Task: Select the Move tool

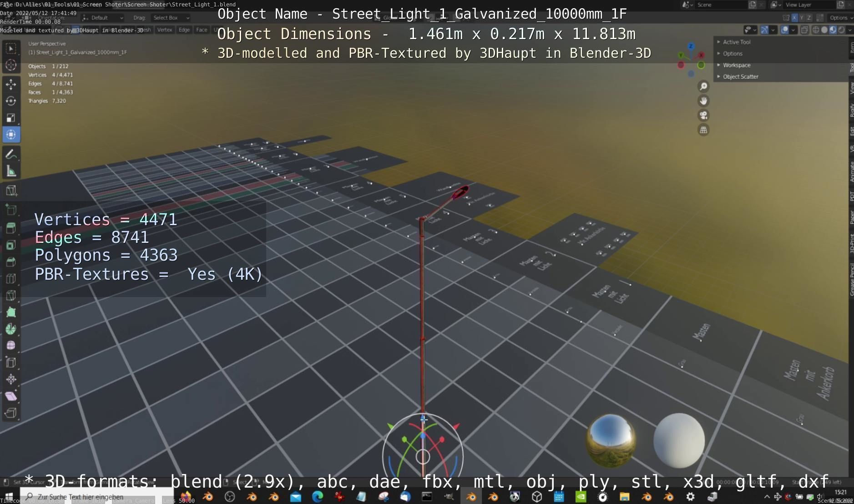Action: click(11, 84)
